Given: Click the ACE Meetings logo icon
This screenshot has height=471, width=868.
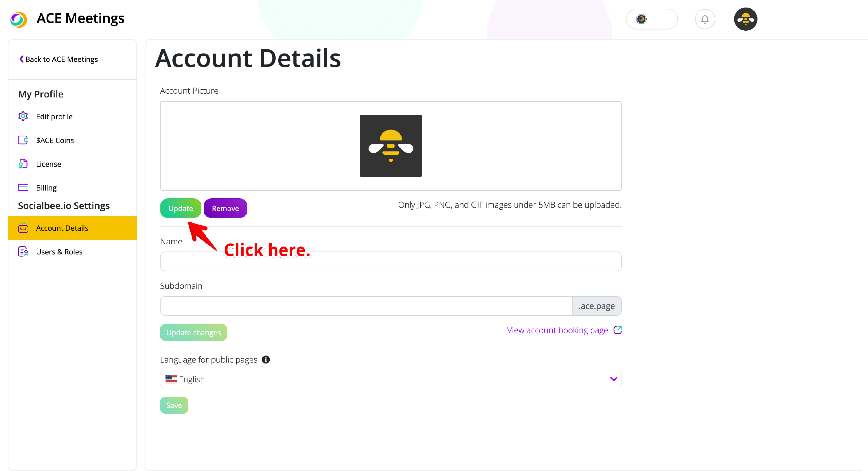Looking at the screenshot, I should coord(19,19).
